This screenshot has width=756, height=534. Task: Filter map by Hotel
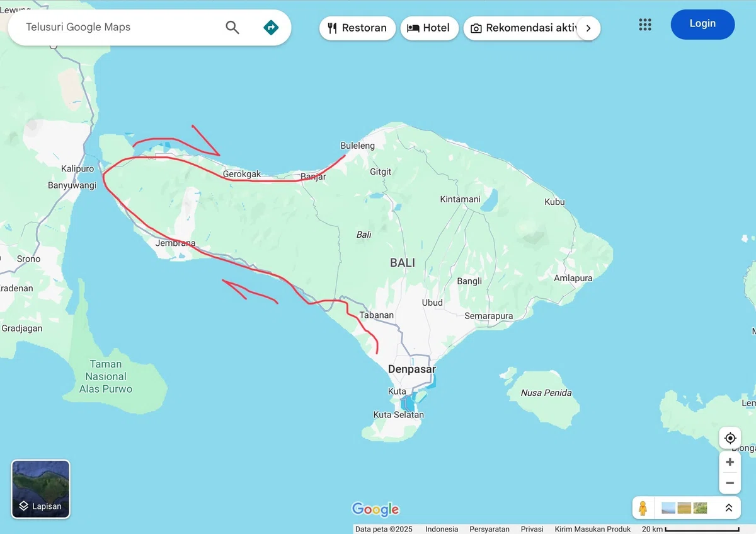429,28
